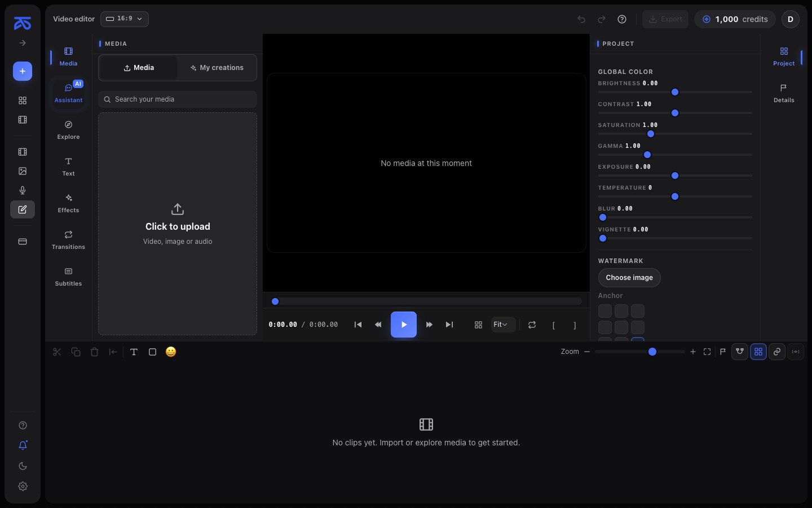
Task: Open the Transitions panel
Action: click(68, 240)
